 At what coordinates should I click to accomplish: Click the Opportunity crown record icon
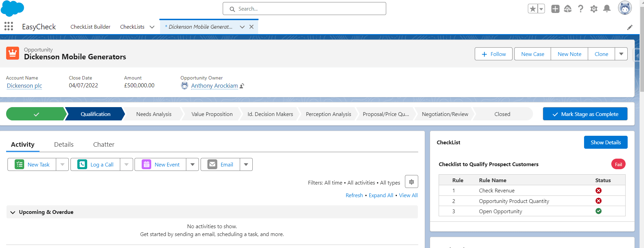tap(13, 53)
